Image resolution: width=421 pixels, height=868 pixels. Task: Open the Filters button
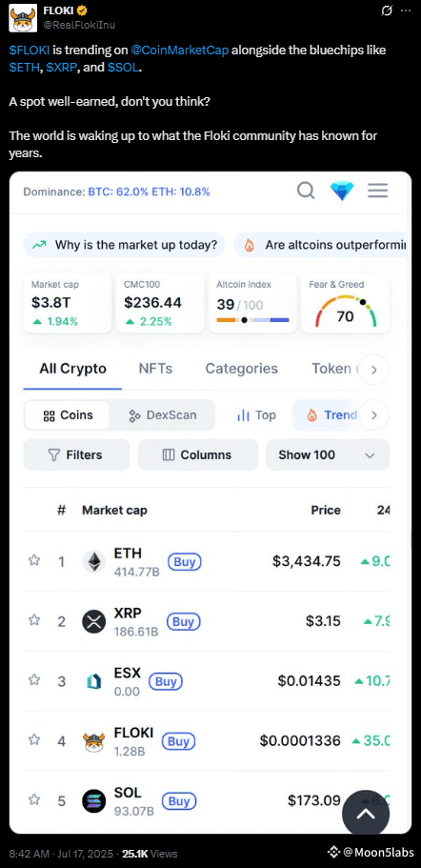point(76,455)
